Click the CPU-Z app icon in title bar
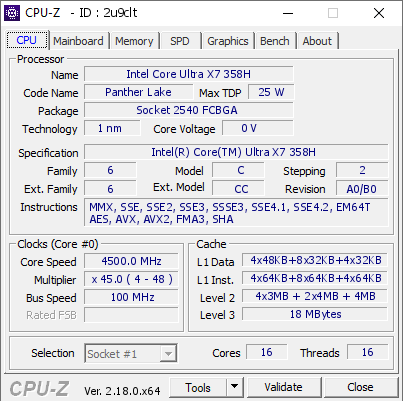The height and width of the screenshot is (401, 403). [x=11, y=13]
